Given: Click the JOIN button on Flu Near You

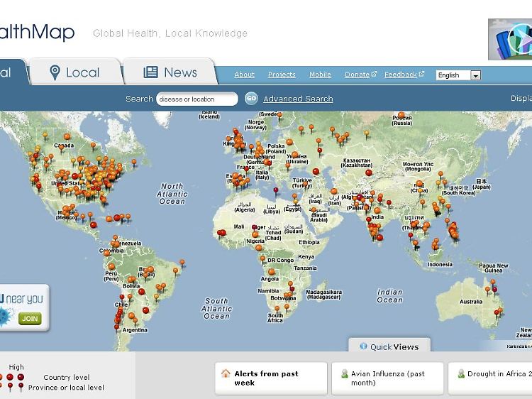Looking at the screenshot, I should tap(30, 319).
